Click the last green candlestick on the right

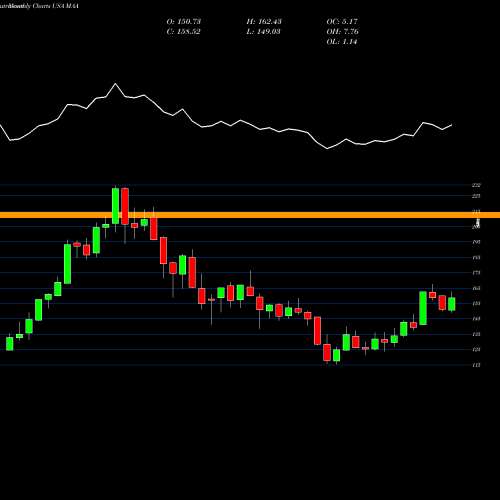click(452, 304)
